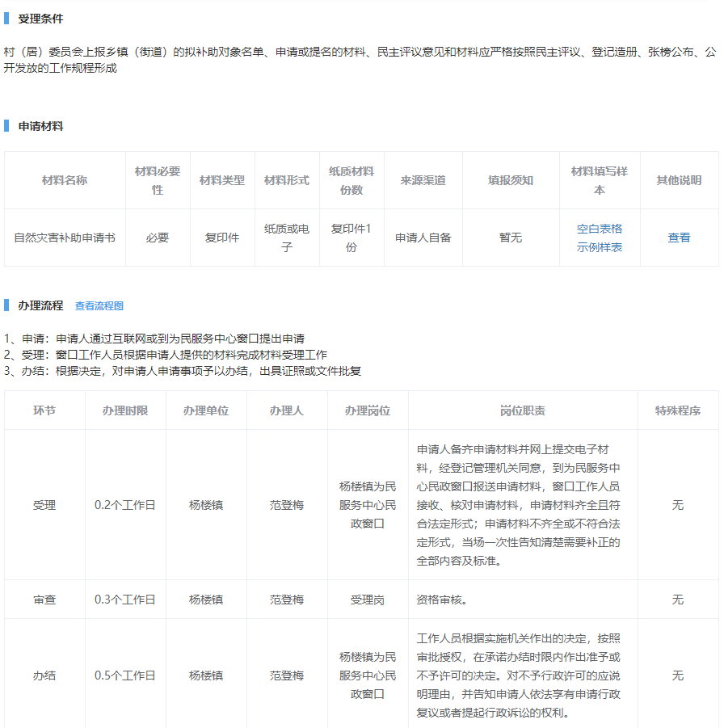The width and height of the screenshot is (724, 728).
Task: Open the 示例样表 sample form link
Action: pos(599,247)
